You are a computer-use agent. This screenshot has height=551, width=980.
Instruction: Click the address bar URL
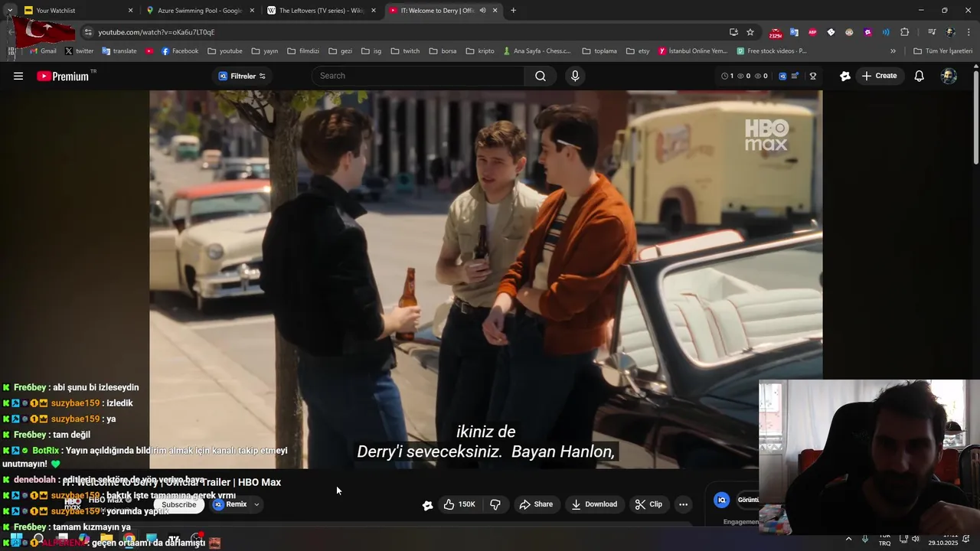(156, 32)
